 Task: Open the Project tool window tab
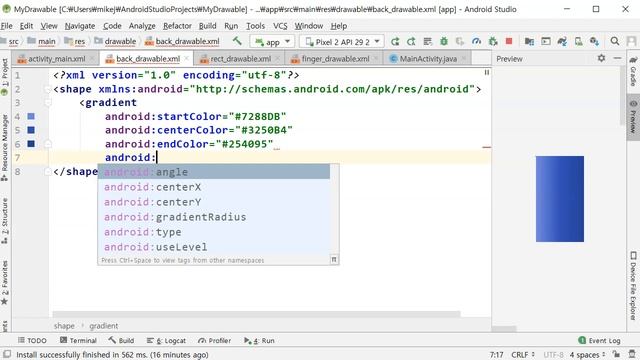[5, 77]
